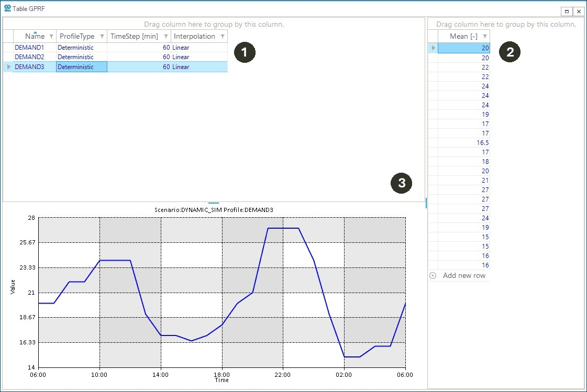Click Add new row in Mean table
This screenshot has width=587, height=392.
coord(464,276)
